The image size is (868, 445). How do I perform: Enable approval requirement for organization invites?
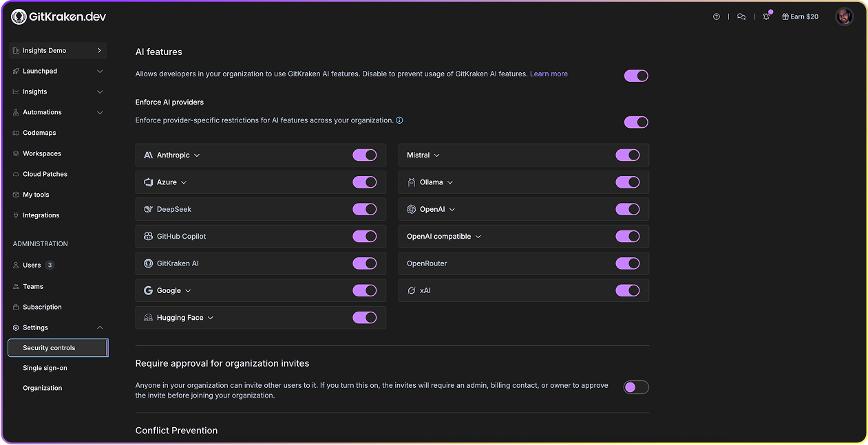coord(636,387)
